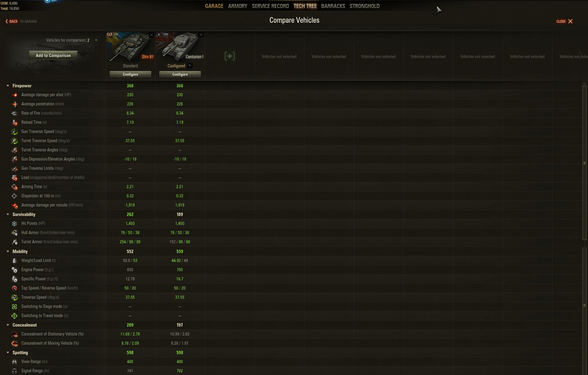Click the Reload Time icon
The width and height of the screenshot is (588, 375).
(x=14, y=123)
